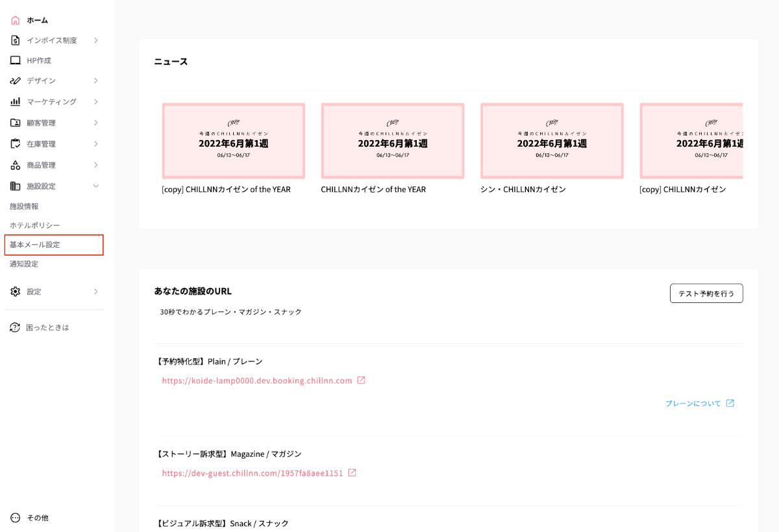Click the 困ったときは help icon
This screenshot has height=532, width=779.
coord(15,328)
